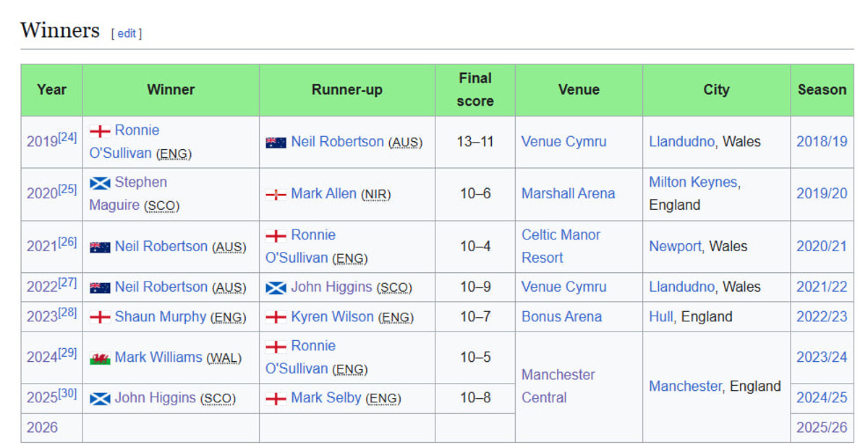Viewport: 868px width, 448px height.
Task: Open the Mark Williams player link
Action: (x=158, y=358)
